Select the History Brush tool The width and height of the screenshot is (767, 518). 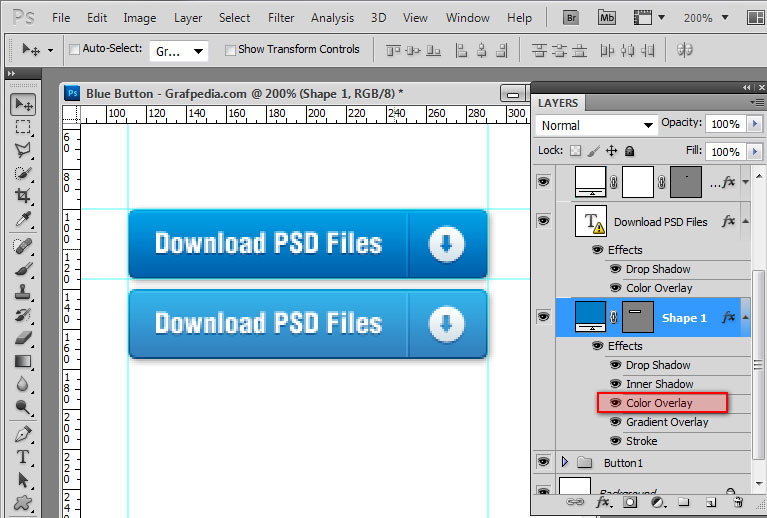click(x=23, y=315)
